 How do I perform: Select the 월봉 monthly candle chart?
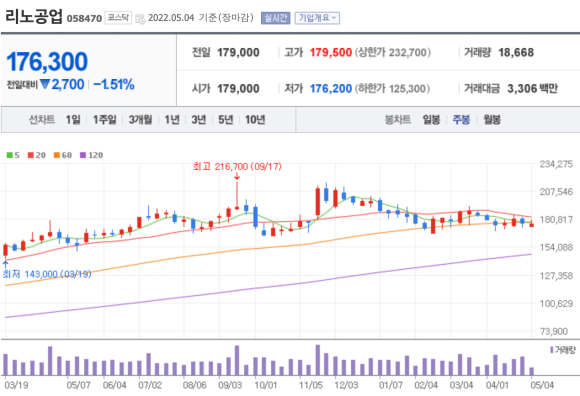coord(492,119)
